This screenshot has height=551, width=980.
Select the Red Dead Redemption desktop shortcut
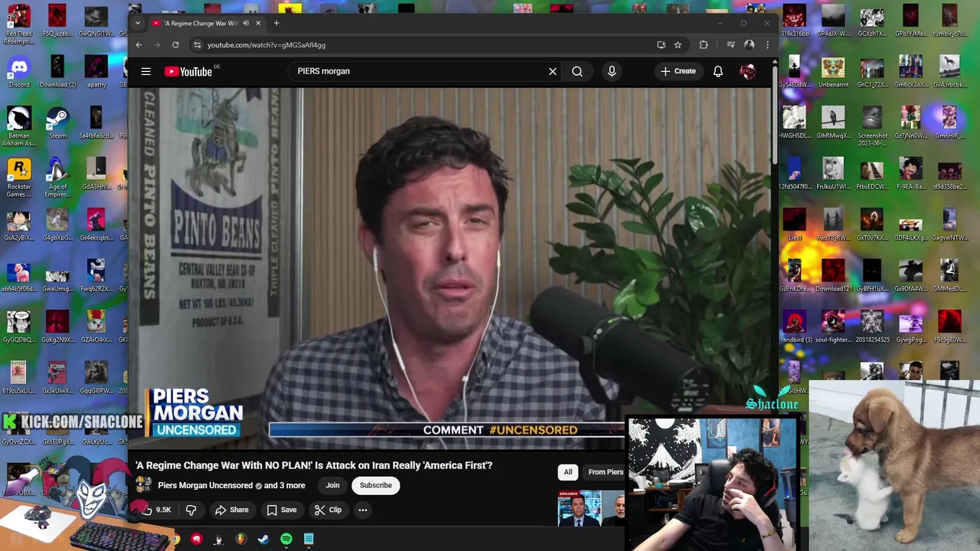(x=19, y=23)
